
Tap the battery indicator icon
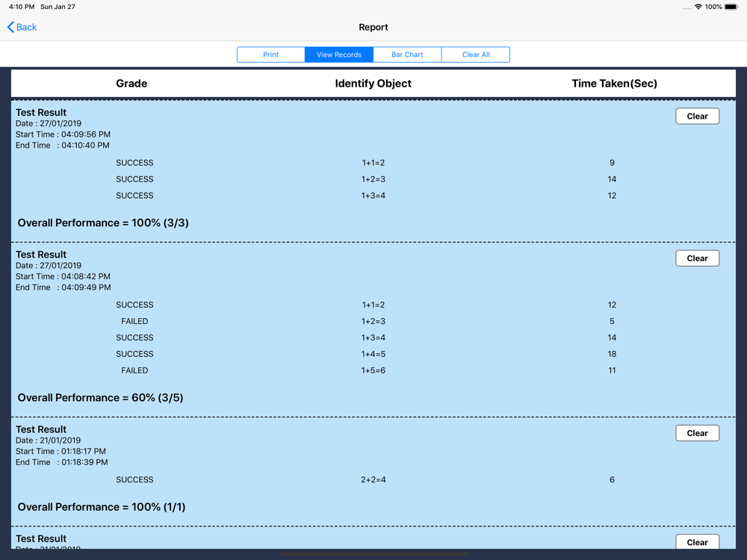731,7
